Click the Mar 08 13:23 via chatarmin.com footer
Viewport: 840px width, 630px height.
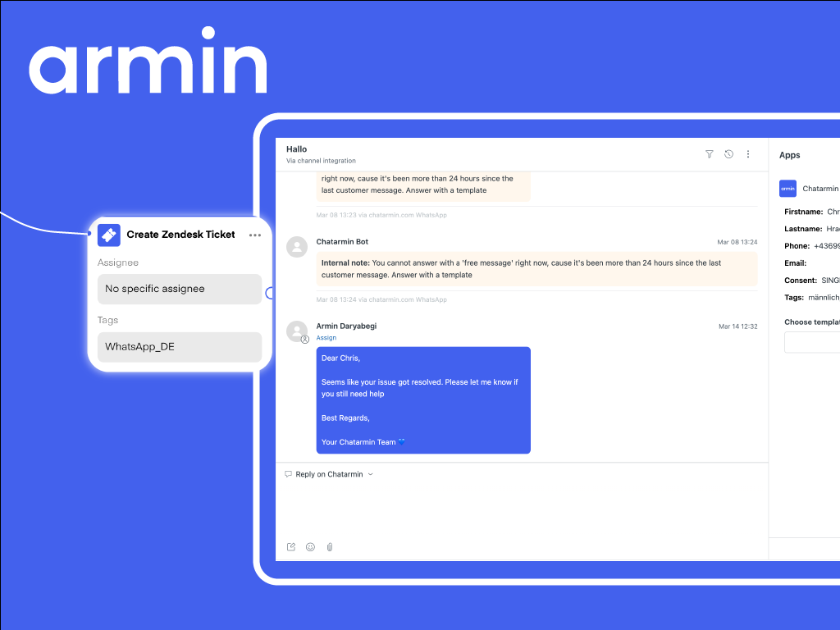click(x=381, y=215)
